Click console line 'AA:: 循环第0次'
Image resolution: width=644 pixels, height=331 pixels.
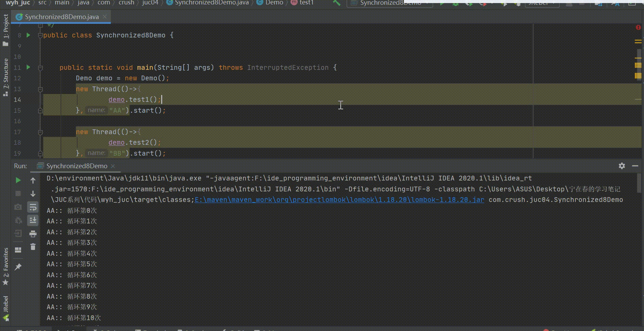click(x=72, y=210)
